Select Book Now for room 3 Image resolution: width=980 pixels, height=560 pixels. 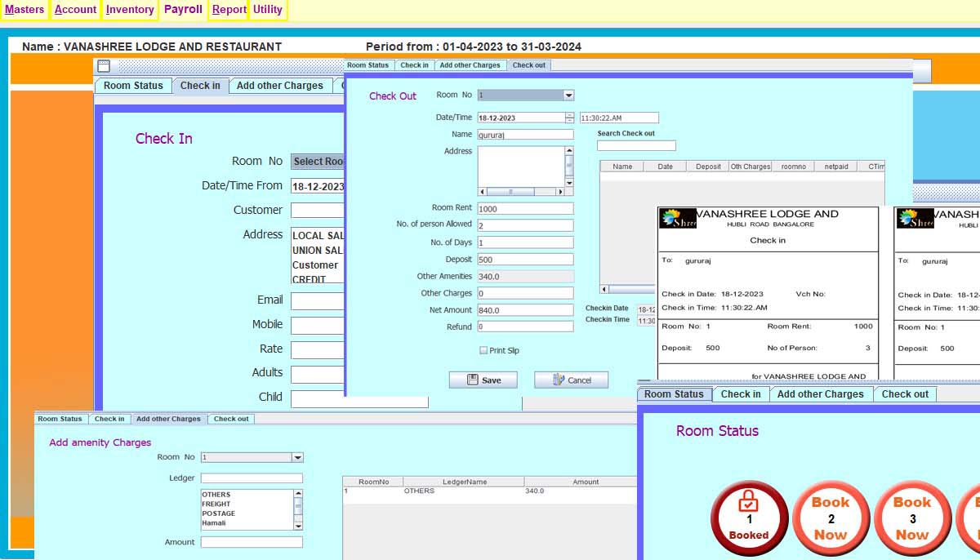click(912, 518)
